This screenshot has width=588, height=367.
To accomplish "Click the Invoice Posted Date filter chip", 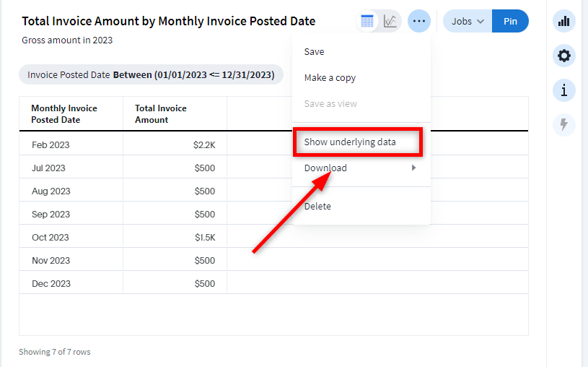I will tap(151, 75).
